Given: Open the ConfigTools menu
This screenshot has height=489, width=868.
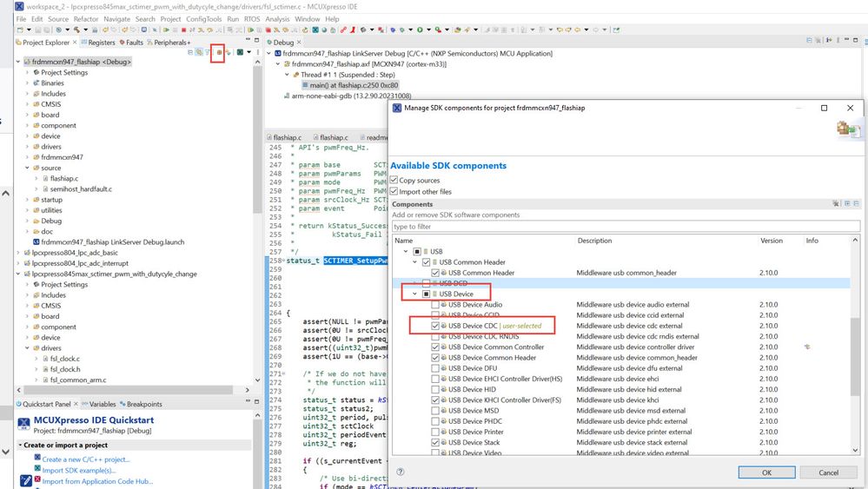Looking at the screenshot, I should click(x=203, y=19).
